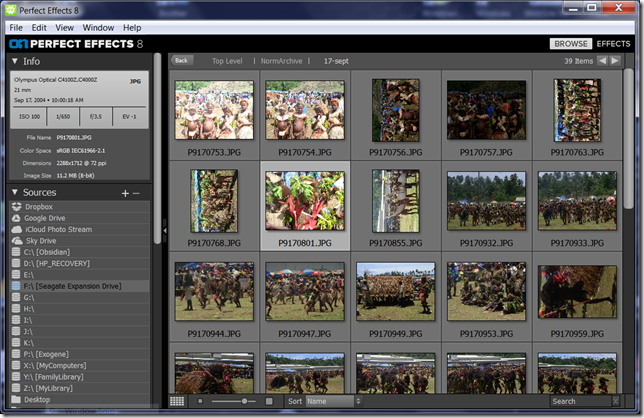The width and height of the screenshot is (644, 418).
Task: Open the Window menu
Action: [98, 28]
